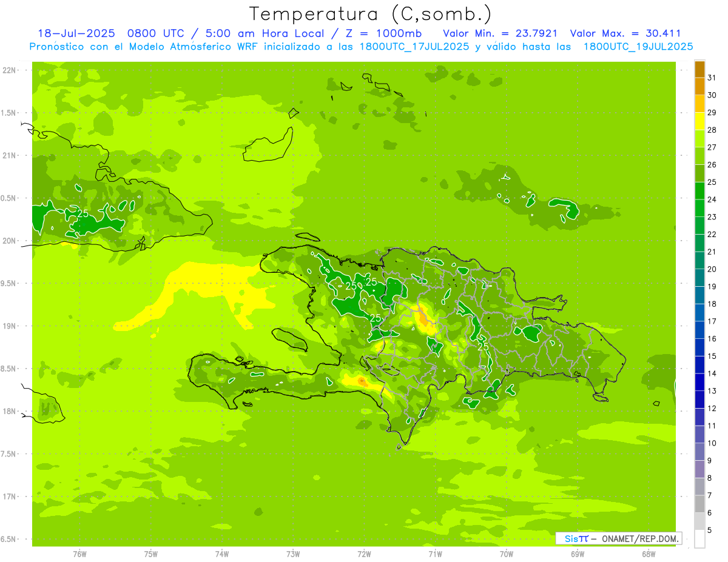Screen dimensions: 728x562
Task: Click the legend value "12"
Action: (x=712, y=409)
